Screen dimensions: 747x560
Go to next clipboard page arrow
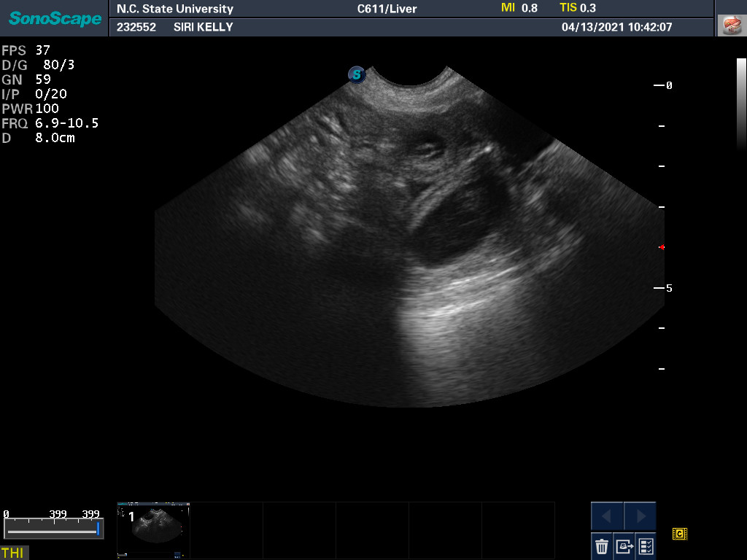(640, 516)
